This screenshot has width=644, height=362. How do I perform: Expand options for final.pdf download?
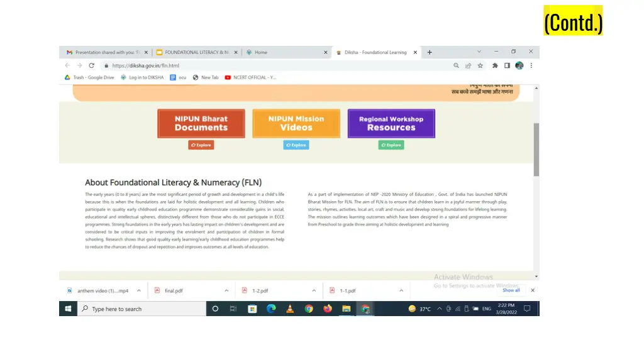point(226,290)
